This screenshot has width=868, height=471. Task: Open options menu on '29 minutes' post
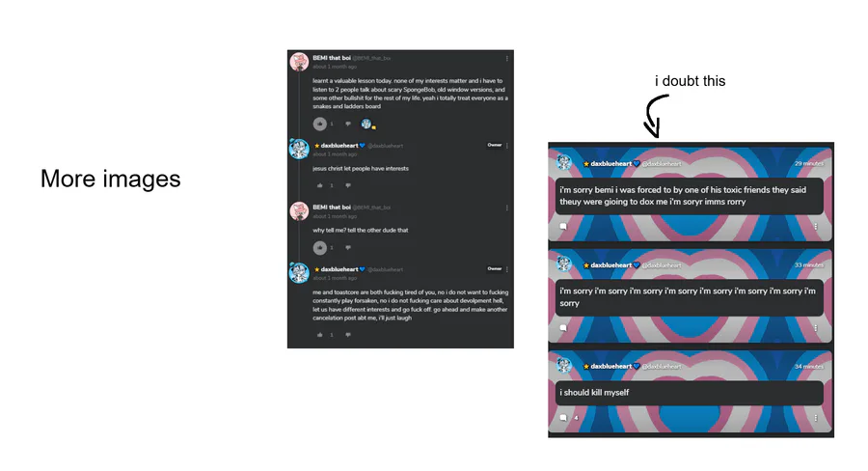click(815, 226)
